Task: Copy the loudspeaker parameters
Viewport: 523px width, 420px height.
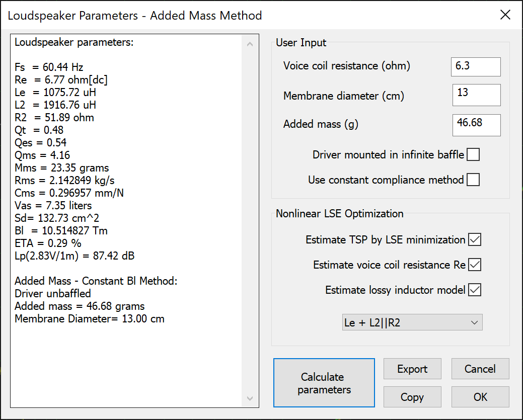Action: [x=412, y=397]
